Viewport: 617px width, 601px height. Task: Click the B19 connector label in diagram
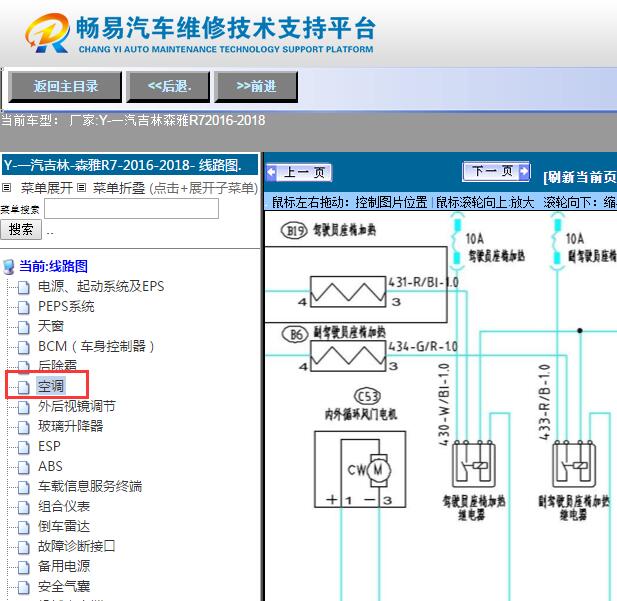coord(294,230)
